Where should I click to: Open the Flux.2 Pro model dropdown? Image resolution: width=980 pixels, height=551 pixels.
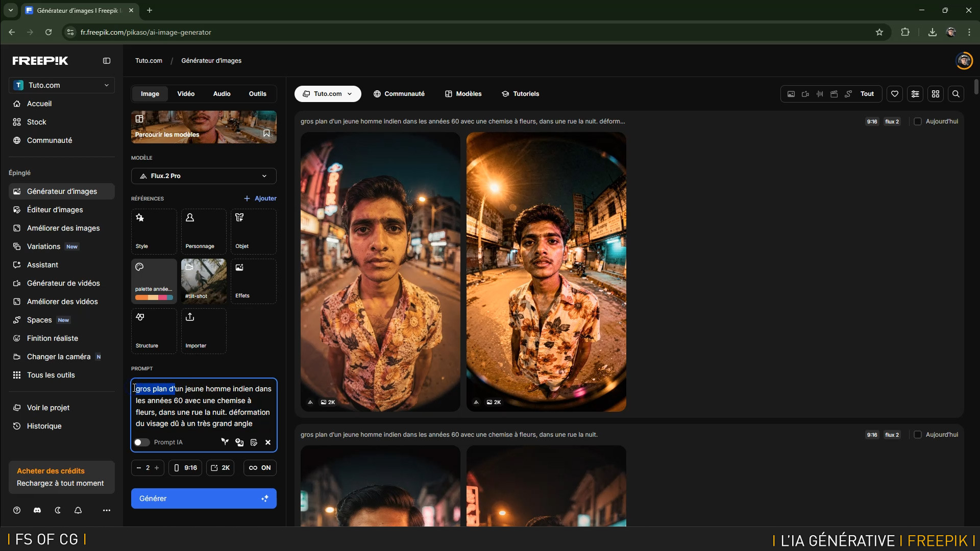pyautogui.click(x=204, y=176)
